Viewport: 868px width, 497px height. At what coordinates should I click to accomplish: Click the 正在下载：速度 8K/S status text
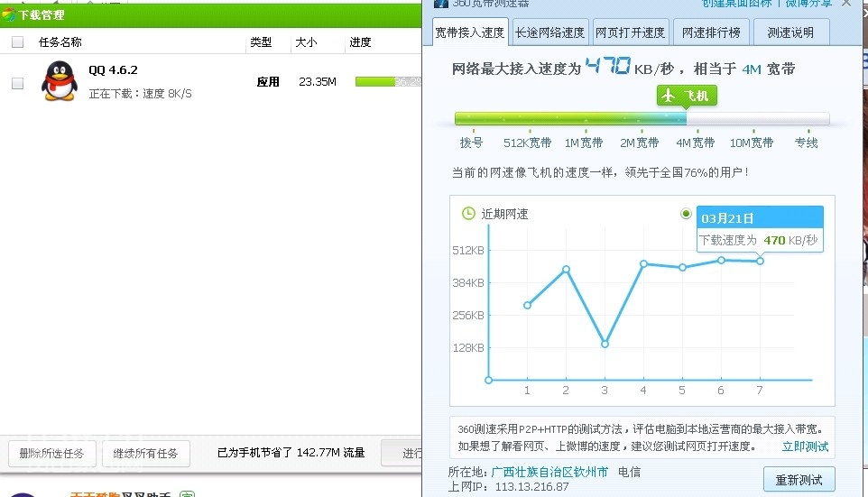140,94
